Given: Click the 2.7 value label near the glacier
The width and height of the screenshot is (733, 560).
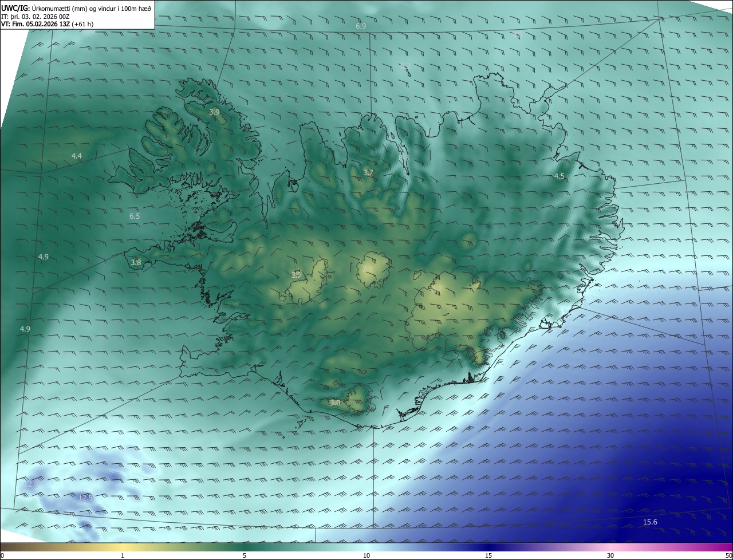Looking at the screenshot, I should [296, 275].
